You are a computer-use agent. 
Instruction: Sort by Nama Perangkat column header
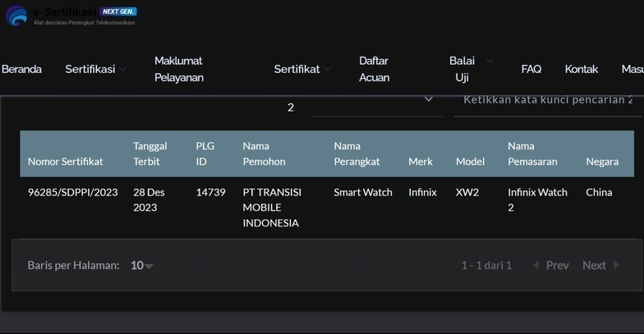pyautogui.click(x=356, y=154)
